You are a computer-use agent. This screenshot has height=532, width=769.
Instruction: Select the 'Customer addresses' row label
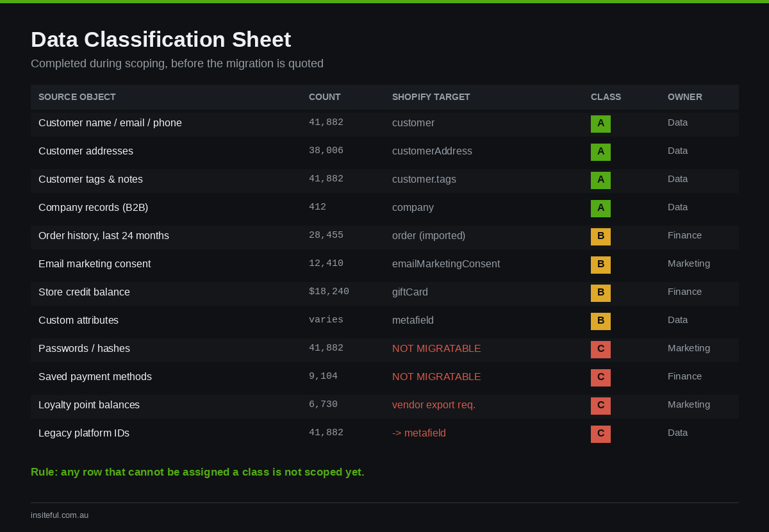86,151
